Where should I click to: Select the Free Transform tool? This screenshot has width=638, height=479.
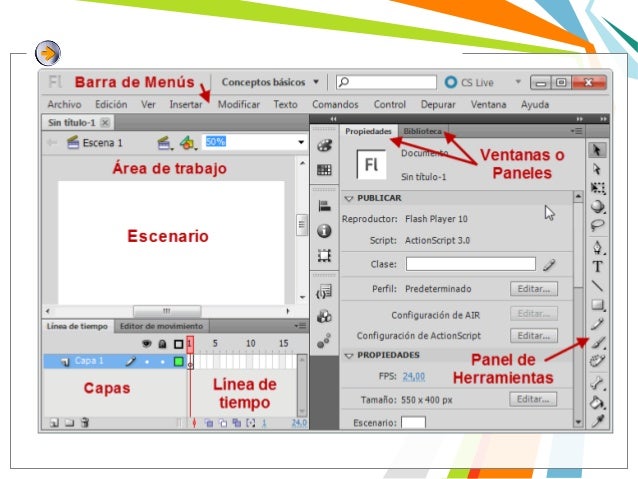tap(597, 188)
